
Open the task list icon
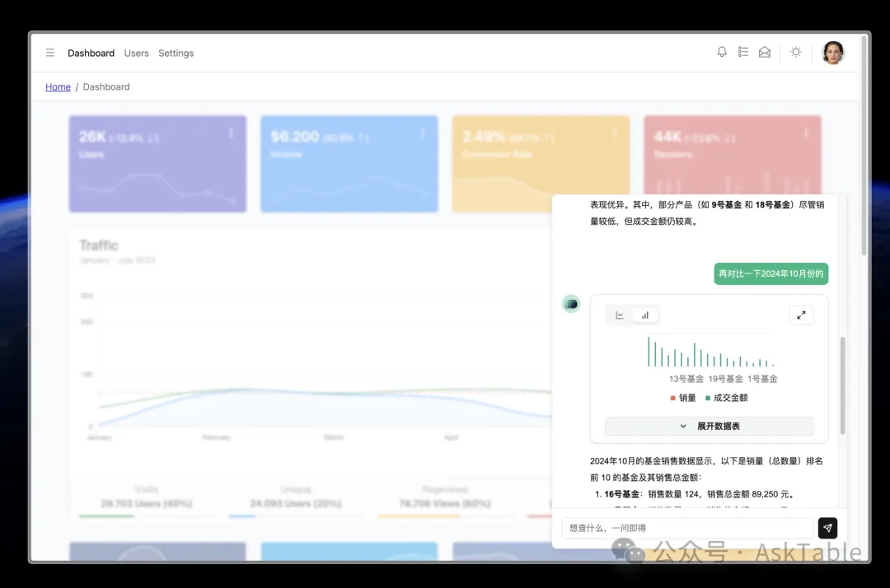pyautogui.click(x=742, y=52)
